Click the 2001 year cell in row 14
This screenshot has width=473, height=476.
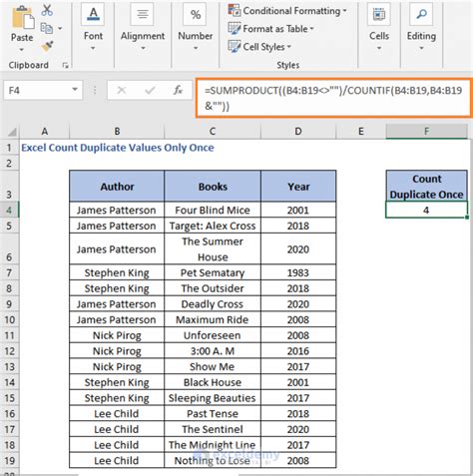click(x=298, y=382)
